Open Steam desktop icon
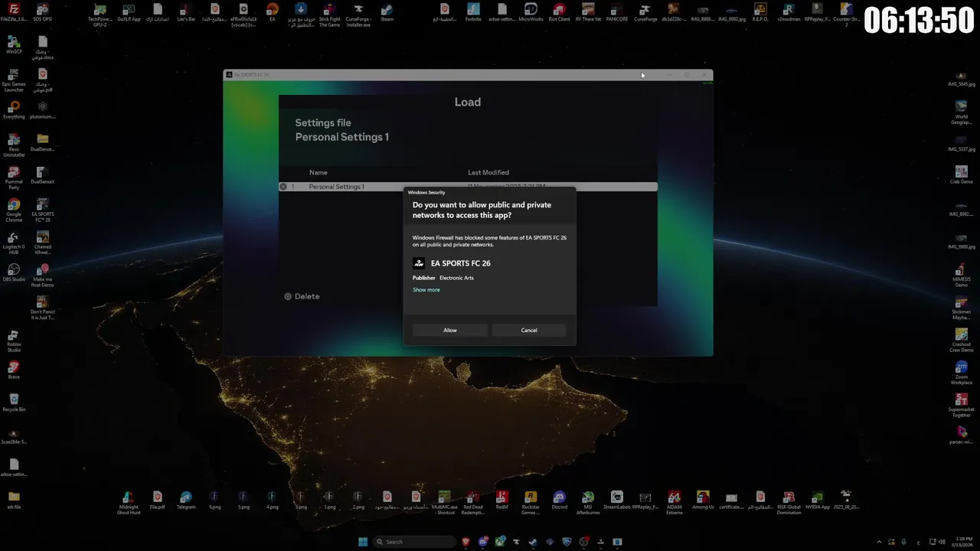 (x=387, y=12)
